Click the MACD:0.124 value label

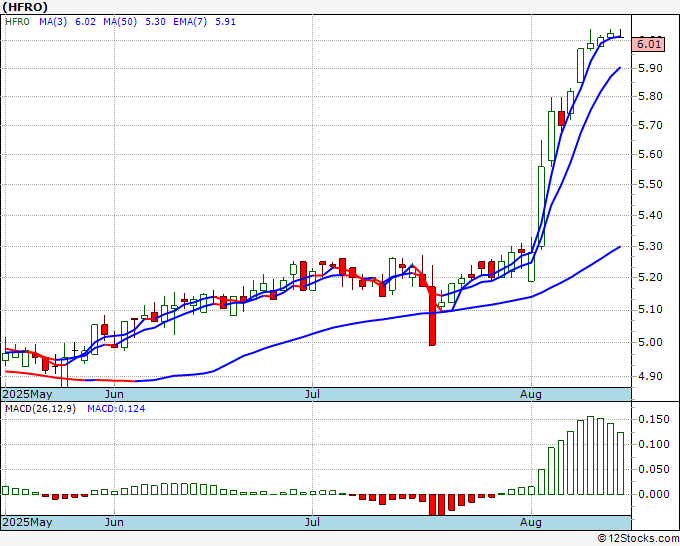(116, 409)
